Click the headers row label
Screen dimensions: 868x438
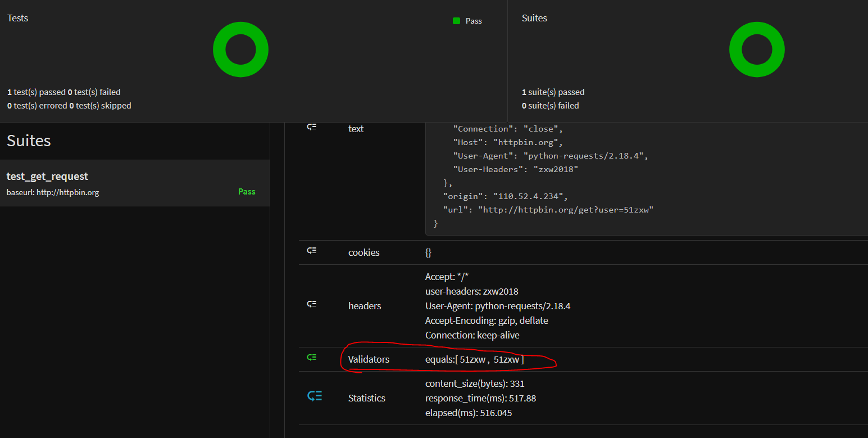click(x=365, y=306)
